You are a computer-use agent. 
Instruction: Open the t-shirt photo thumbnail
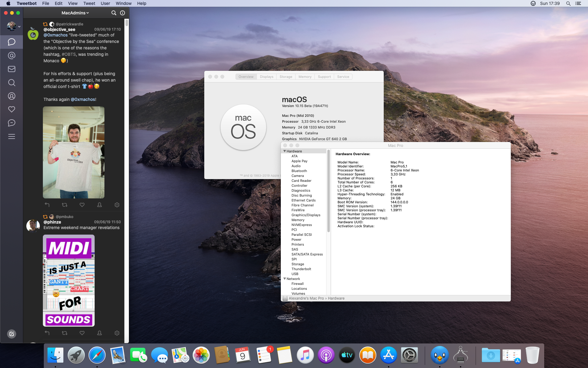pyautogui.click(x=73, y=152)
